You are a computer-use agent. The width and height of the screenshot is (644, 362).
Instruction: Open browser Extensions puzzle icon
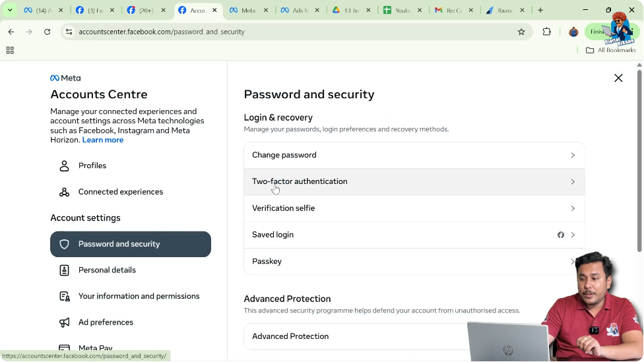click(x=546, y=32)
